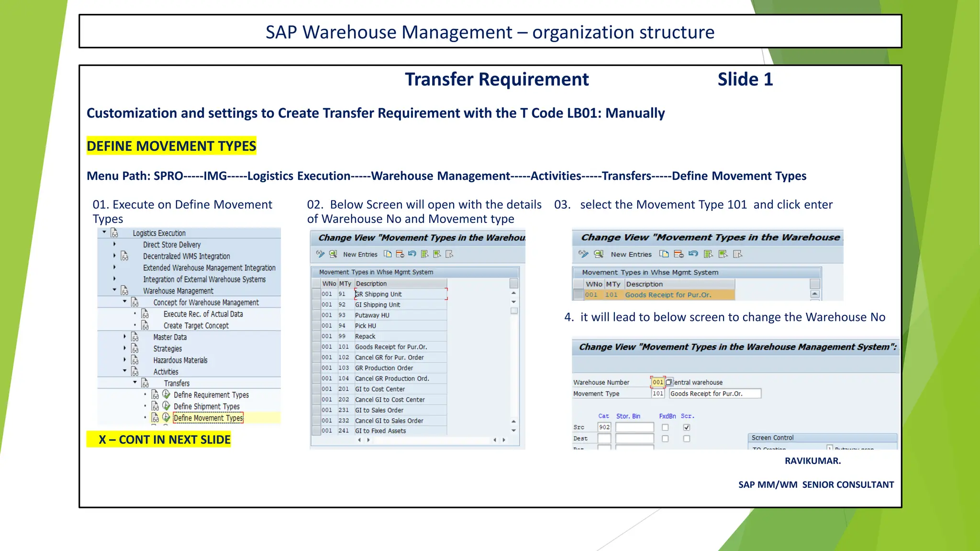Click vertical scroll up arrow in middle table
Viewport: 980px width, 551px height.
514,293
